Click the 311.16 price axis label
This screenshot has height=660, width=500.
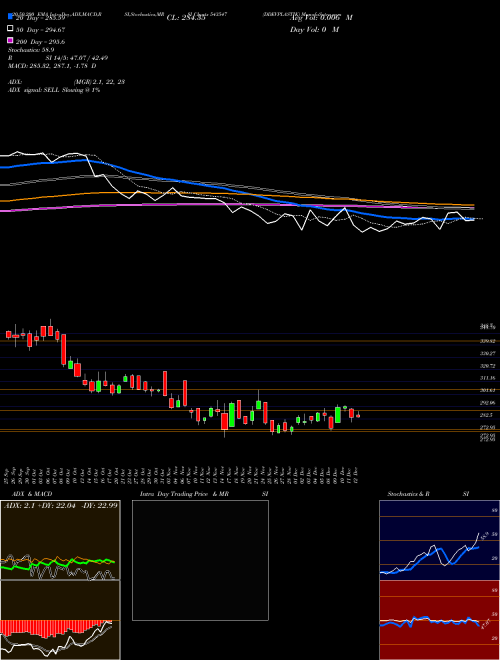coord(487,378)
